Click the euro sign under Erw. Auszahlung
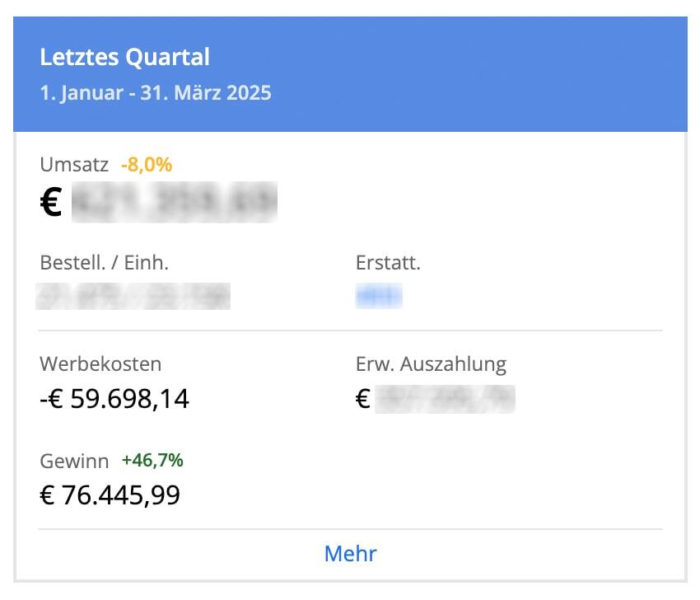Image resolution: width=700 pixels, height=600 pixels. [363, 399]
